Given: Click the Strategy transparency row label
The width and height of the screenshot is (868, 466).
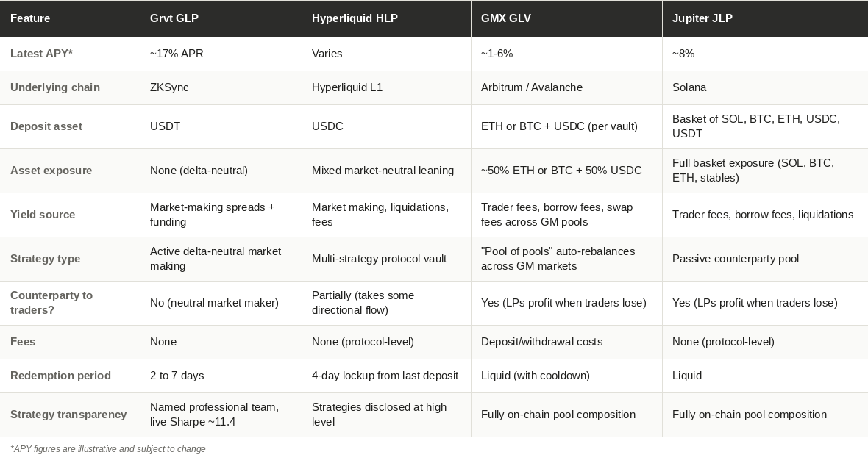Looking at the screenshot, I should coord(68,415).
